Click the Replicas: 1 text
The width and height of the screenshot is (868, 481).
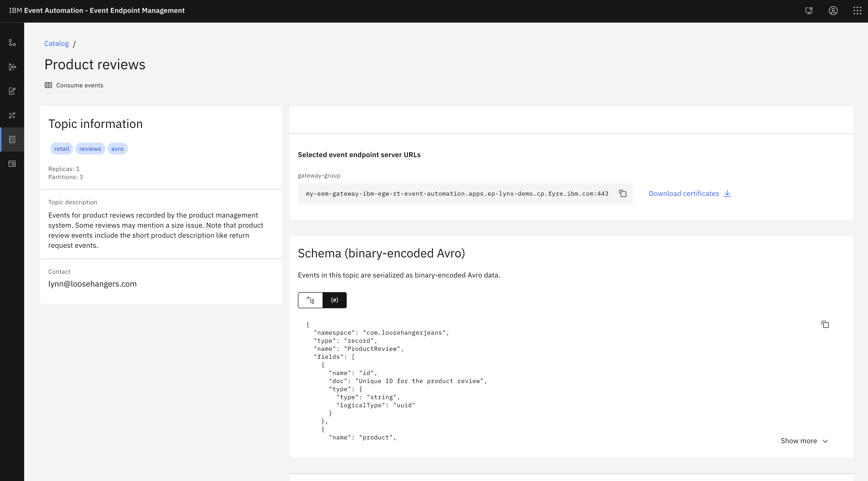pyautogui.click(x=64, y=169)
